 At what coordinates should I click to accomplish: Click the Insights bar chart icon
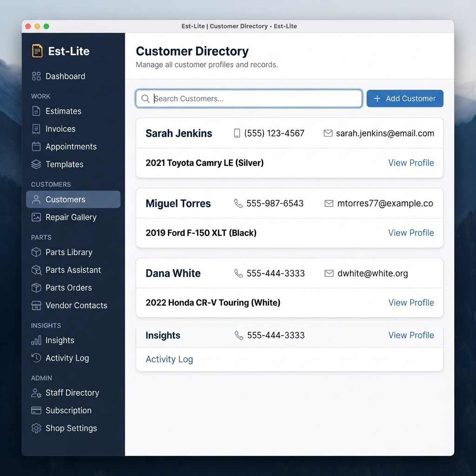[36, 340]
